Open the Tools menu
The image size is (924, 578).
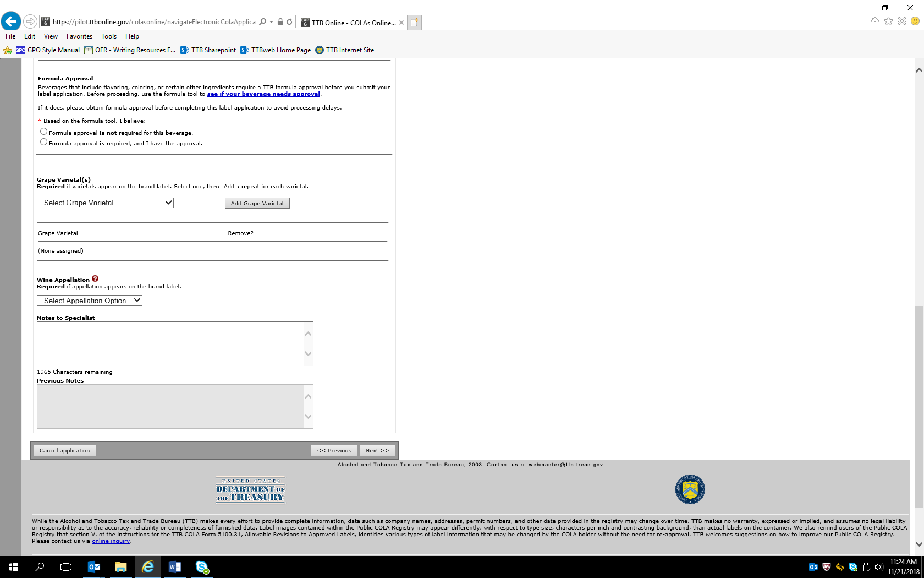(108, 36)
